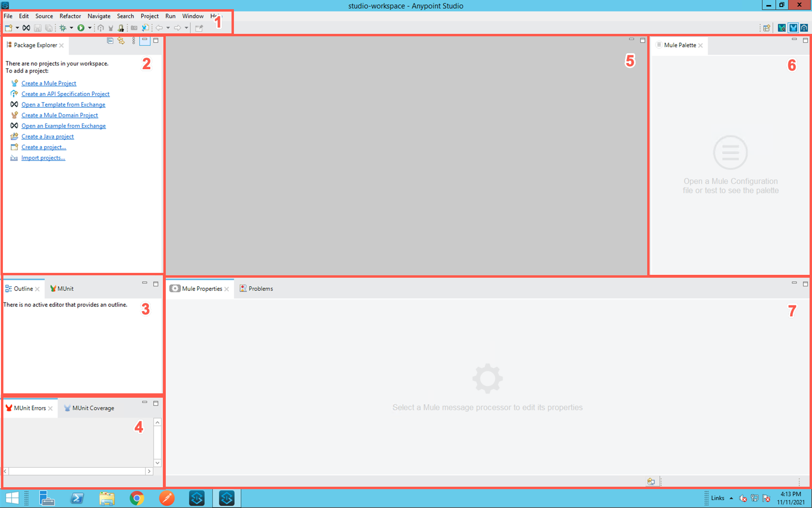Launch Debug with the bug icon
The height and width of the screenshot is (508, 812).
click(63, 28)
